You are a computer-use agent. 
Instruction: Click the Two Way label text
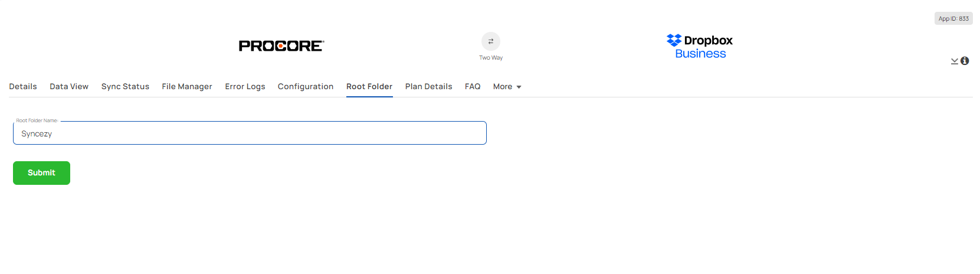[x=491, y=58]
